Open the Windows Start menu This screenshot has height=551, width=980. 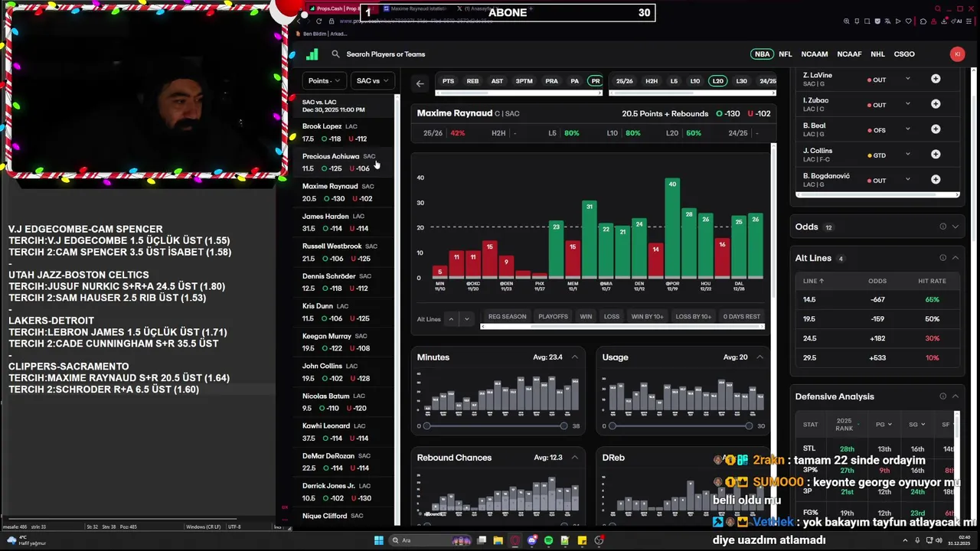click(x=378, y=540)
